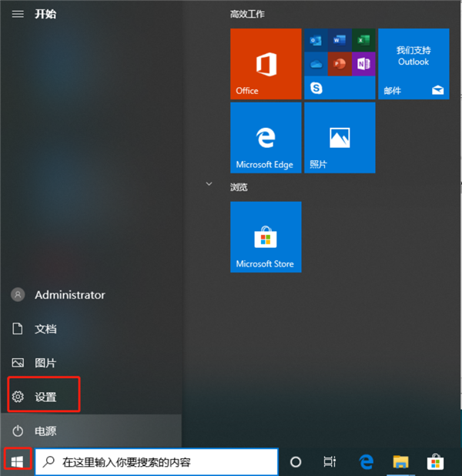Click the Skype icon in Office group tile
The width and height of the screenshot is (462, 476).
[x=316, y=89]
